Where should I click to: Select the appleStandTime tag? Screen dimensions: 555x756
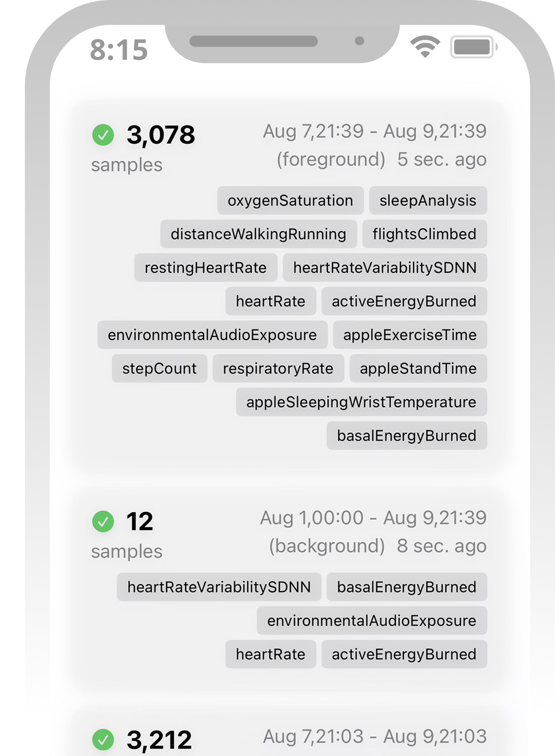click(x=418, y=368)
